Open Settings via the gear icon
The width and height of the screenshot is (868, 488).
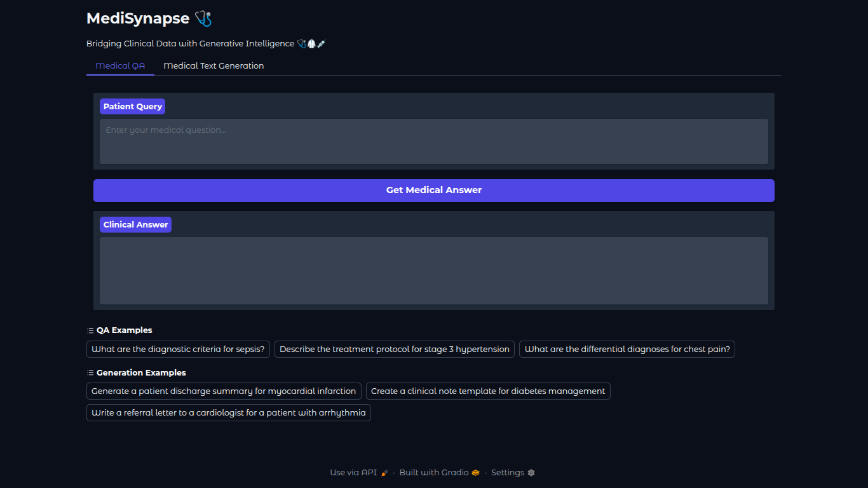pos(531,473)
